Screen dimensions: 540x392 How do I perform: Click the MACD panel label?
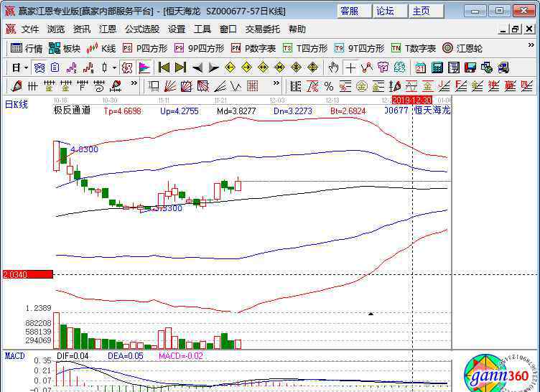(x=15, y=356)
